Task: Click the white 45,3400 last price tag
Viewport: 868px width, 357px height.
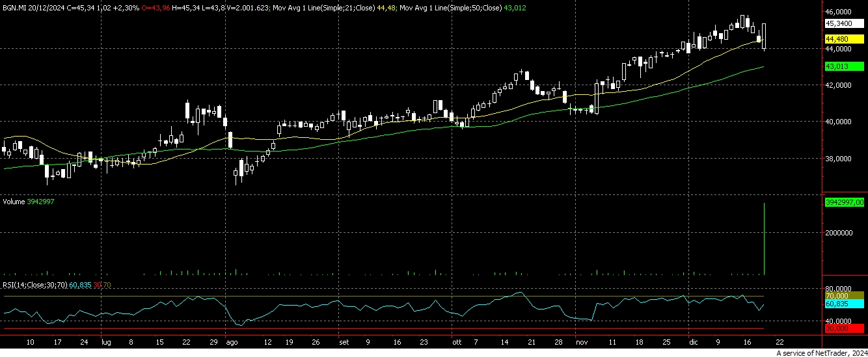Action: coord(845,23)
